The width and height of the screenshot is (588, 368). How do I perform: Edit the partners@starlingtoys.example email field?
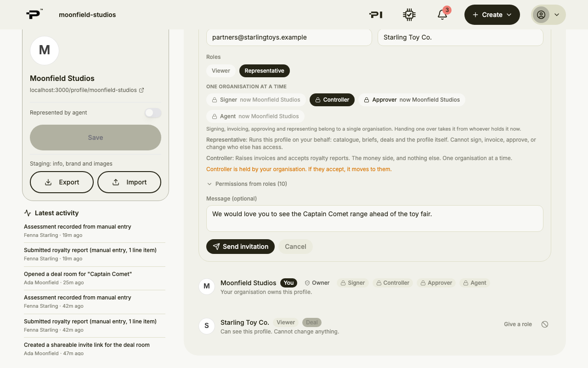(289, 37)
